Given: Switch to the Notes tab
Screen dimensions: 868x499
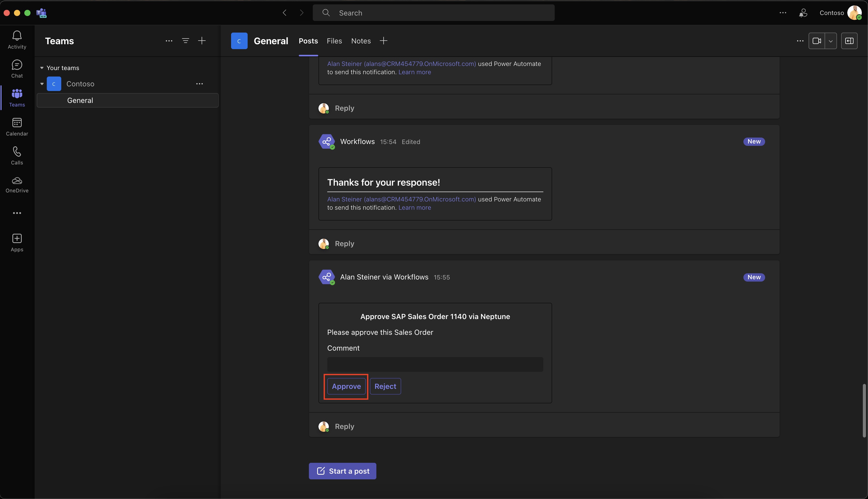Looking at the screenshot, I should coord(361,41).
